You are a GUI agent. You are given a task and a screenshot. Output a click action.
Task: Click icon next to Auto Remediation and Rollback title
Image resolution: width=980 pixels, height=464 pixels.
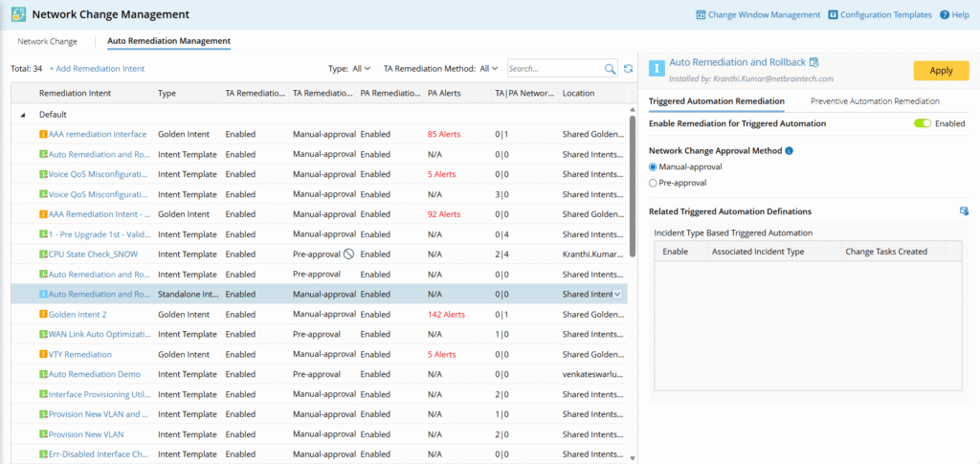(x=813, y=62)
